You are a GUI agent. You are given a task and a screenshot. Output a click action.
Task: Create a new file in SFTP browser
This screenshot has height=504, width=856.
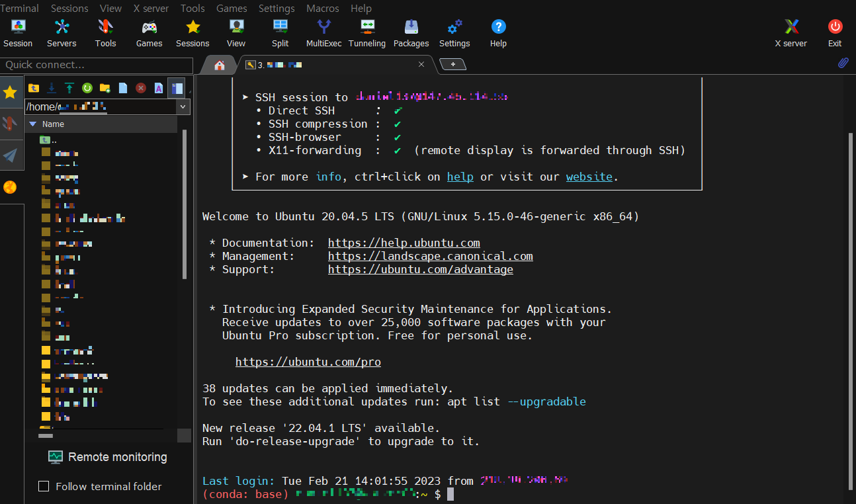point(123,87)
